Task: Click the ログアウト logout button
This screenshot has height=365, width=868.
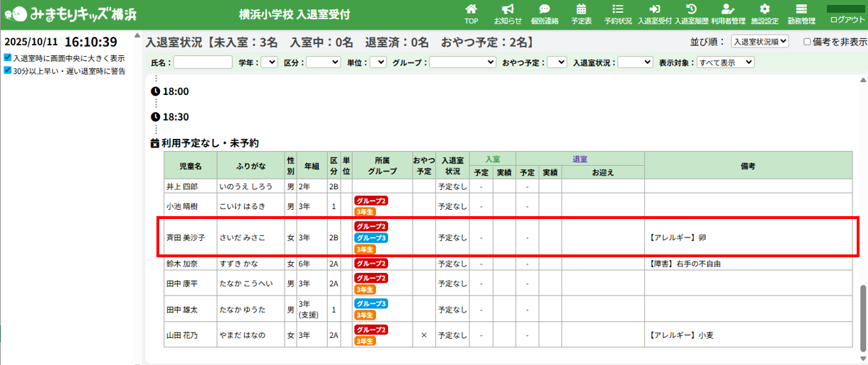Action: [x=847, y=14]
